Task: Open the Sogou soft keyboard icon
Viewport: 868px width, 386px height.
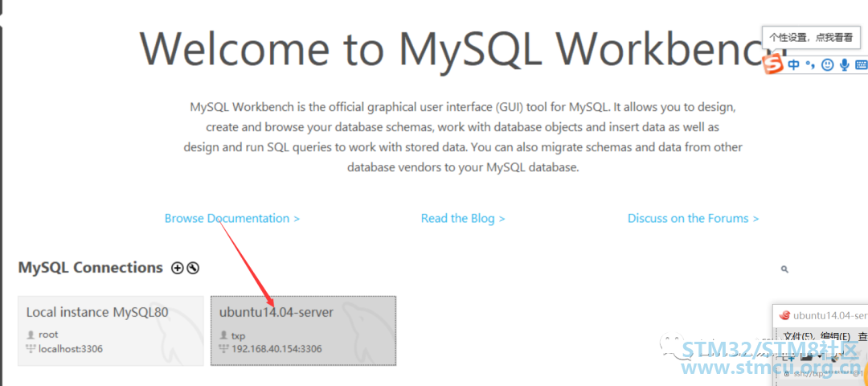Action: pos(862,65)
